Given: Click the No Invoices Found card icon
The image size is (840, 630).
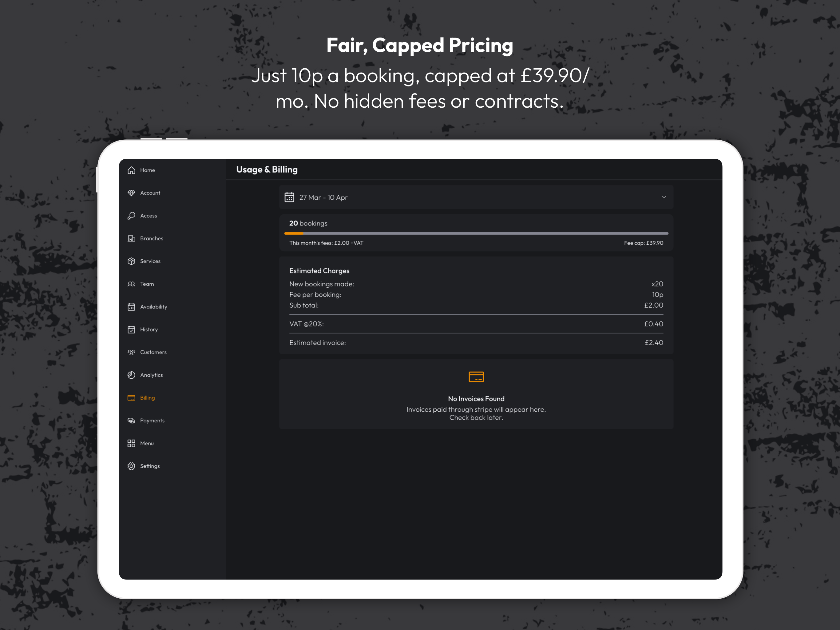Looking at the screenshot, I should (x=476, y=377).
